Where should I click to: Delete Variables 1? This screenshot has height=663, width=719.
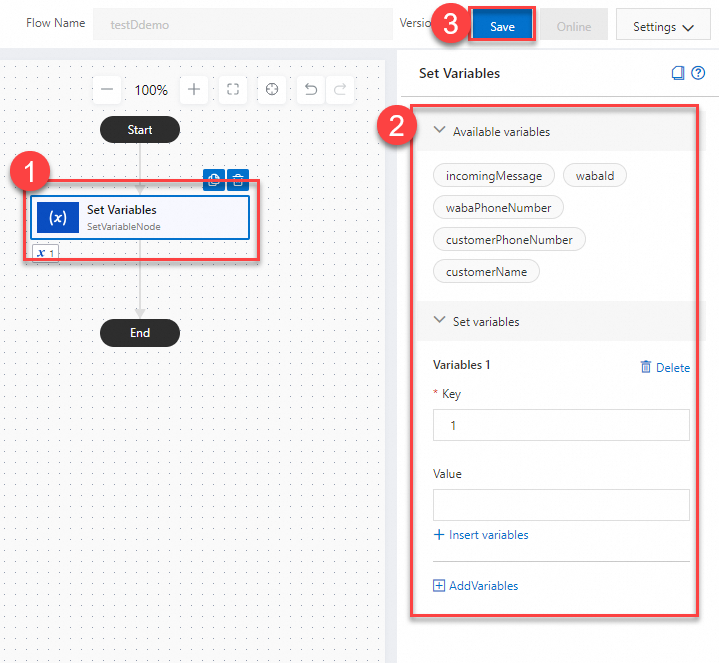pyautogui.click(x=665, y=367)
